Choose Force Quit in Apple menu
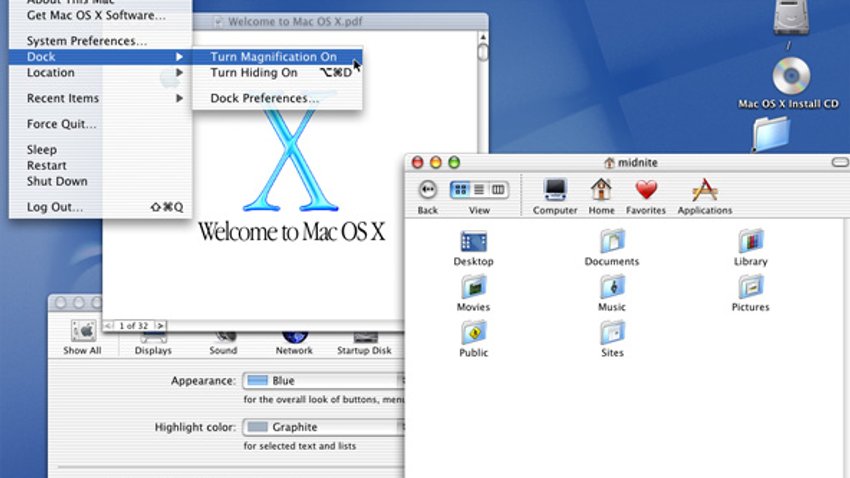The height and width of the screenshot is (478, 850). click(x=101, y=124)
